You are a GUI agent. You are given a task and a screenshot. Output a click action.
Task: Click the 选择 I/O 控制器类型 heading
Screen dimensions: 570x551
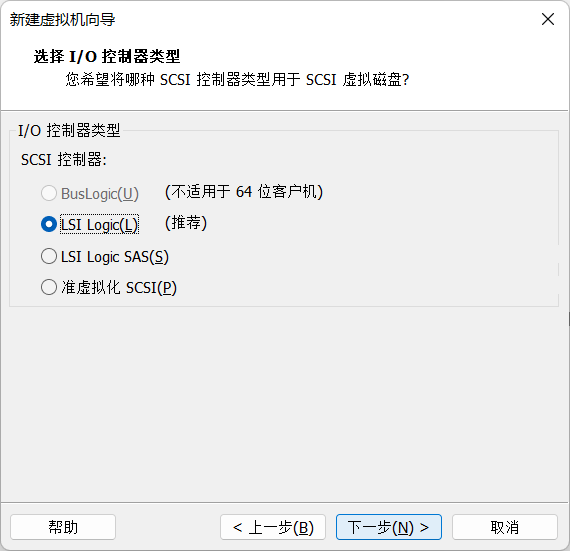(x=107, y=57)
